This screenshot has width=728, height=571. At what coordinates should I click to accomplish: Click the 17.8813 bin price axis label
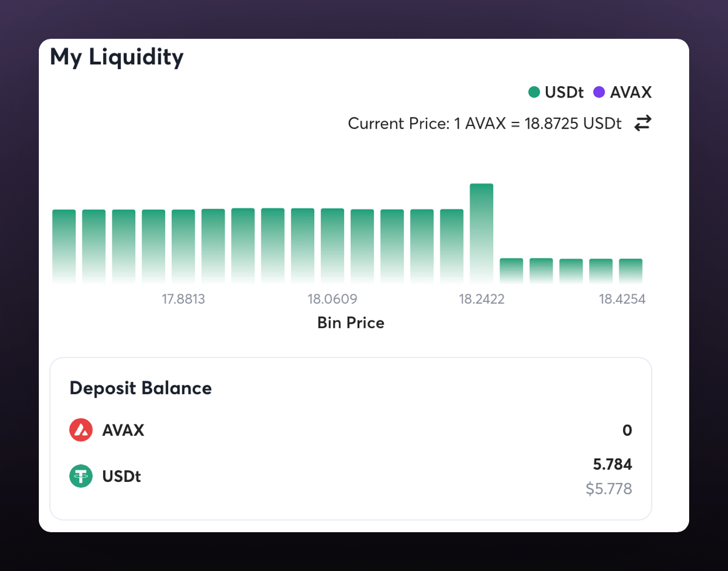(x=183, y=299)
